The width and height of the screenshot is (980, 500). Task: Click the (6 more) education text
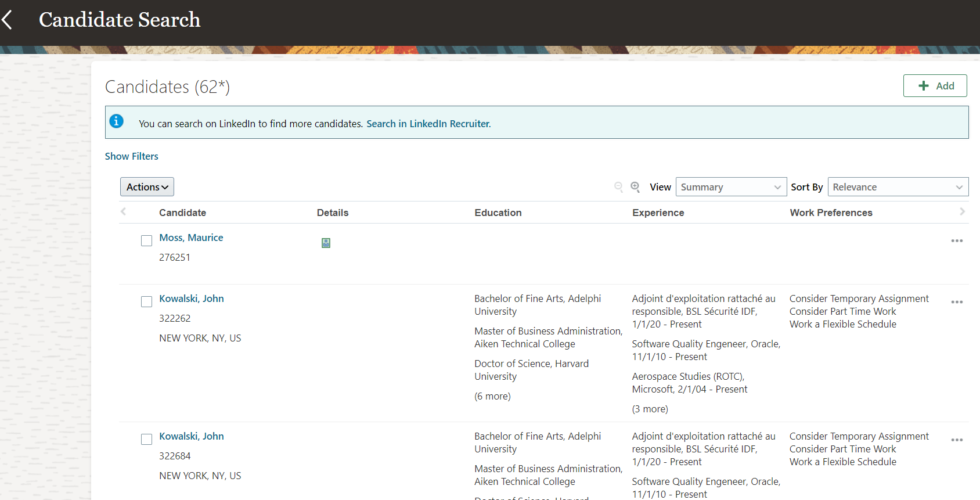point(492,396)
